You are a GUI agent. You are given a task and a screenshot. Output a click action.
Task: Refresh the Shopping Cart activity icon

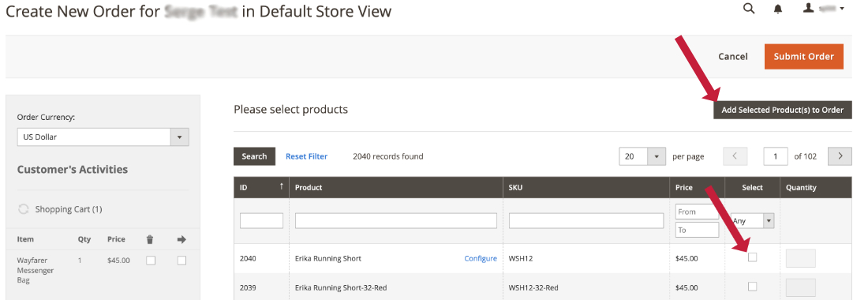coord(24,209)
